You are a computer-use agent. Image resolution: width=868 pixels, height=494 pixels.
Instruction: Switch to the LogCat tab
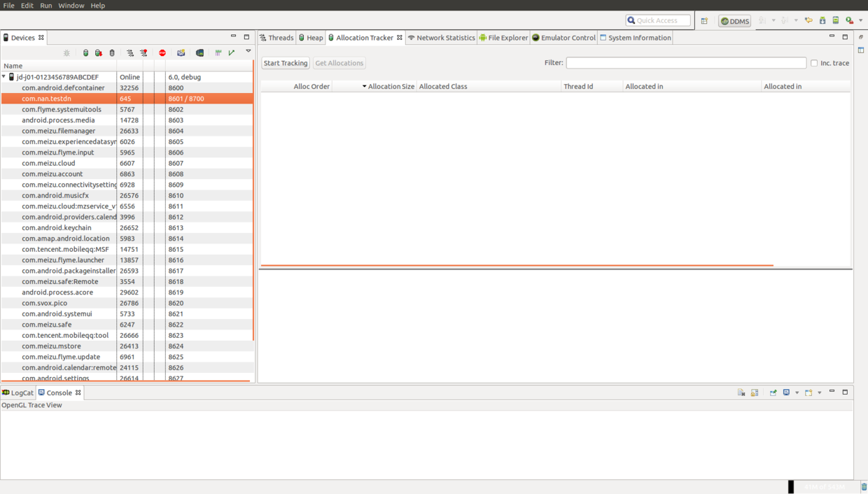click(17, 393)
